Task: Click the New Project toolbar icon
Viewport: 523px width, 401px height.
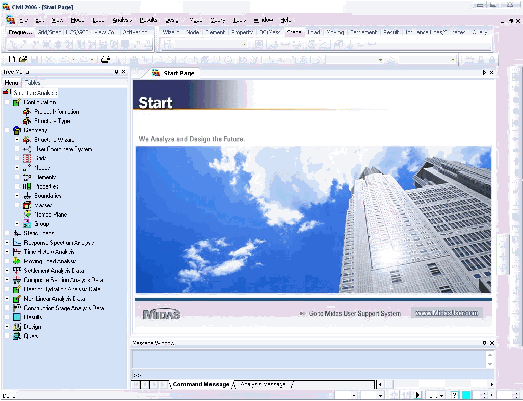Action: click(x=12, y=59)
